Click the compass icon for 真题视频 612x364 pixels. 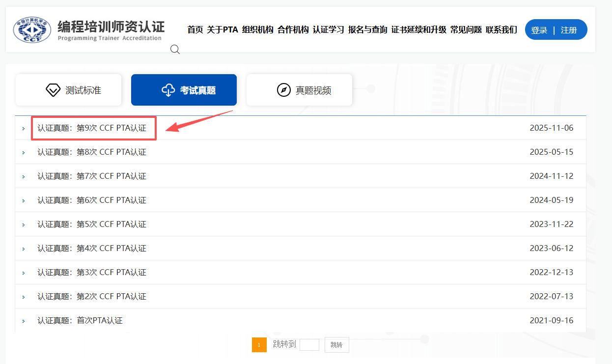pos(284,90)
